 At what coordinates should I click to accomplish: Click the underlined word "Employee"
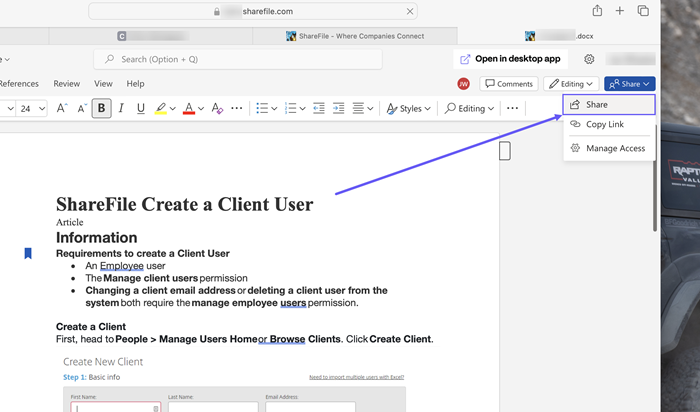pos(121,266)
